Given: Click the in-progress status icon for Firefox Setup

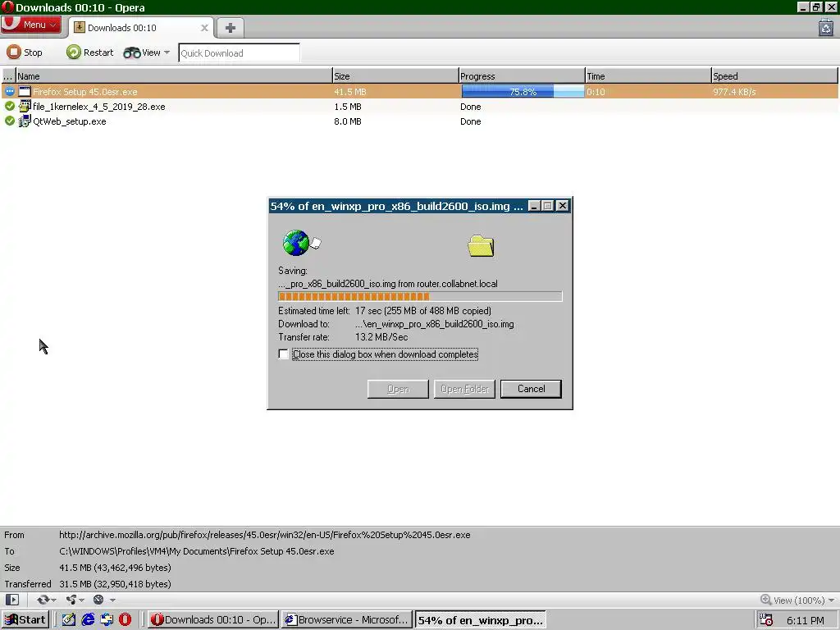Looking at the screenshot, I should tap(10, 92).
